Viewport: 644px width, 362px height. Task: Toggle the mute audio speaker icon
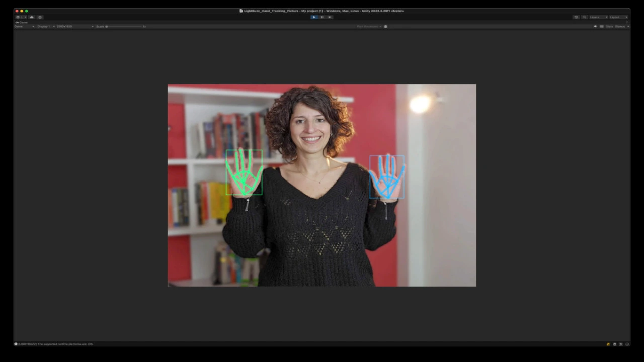(x=595, y=26)
